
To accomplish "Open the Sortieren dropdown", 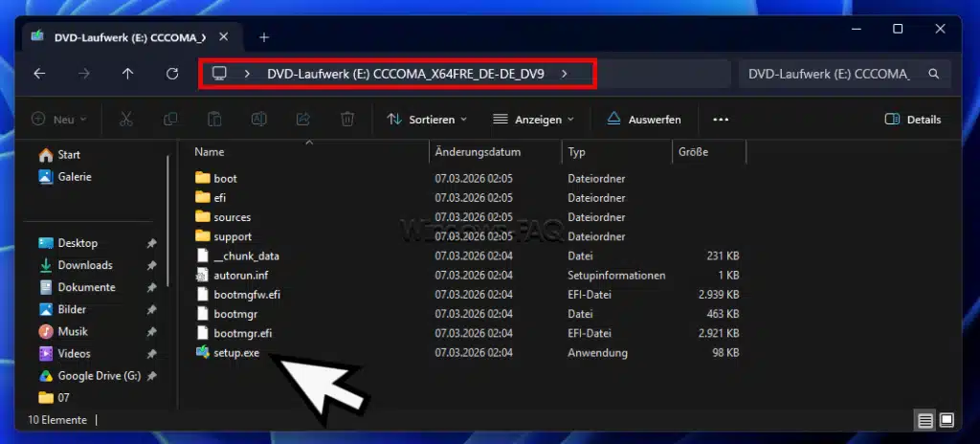I will point(427,120).
